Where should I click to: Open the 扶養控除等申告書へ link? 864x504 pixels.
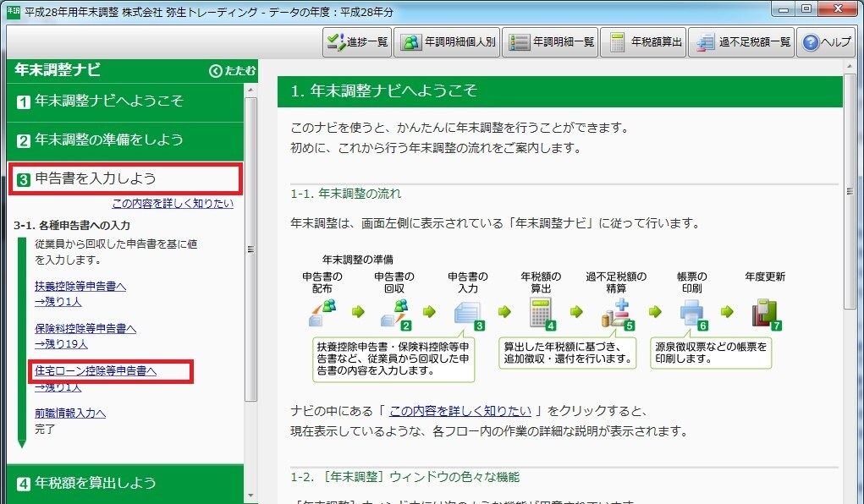(80, 287)
